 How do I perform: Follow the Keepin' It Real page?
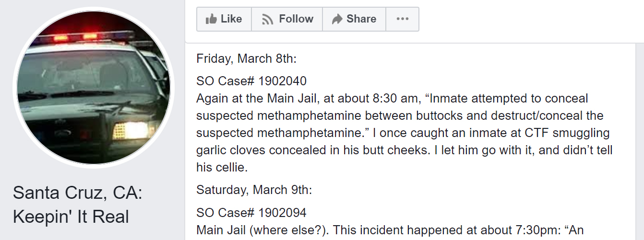coord(287,19)
